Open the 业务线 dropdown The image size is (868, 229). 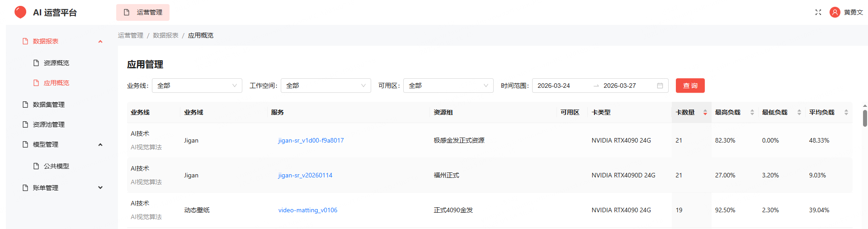tap(197, 86)
